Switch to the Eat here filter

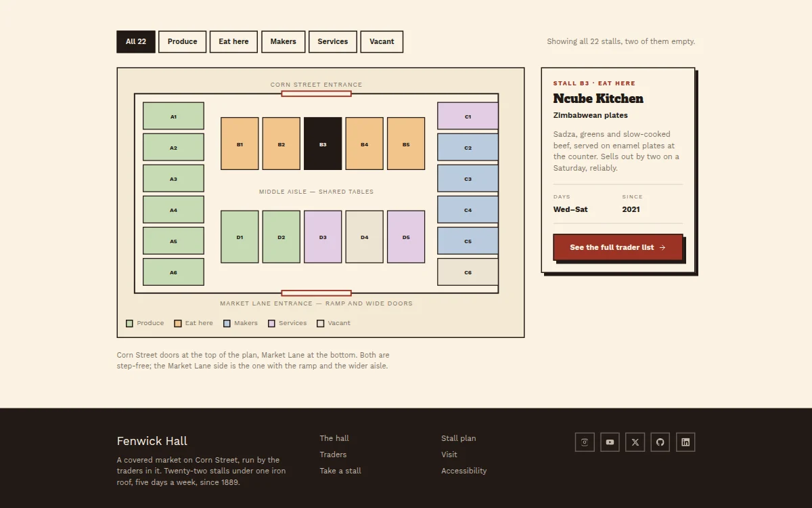pos(233,42)
